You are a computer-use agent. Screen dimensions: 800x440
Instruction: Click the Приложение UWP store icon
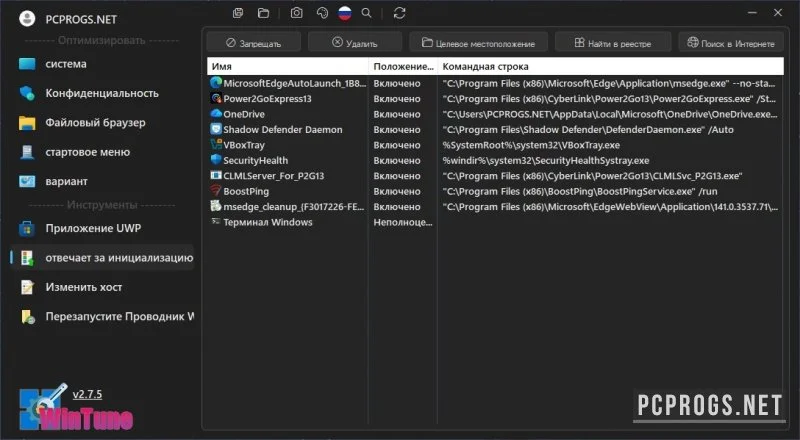27,228
